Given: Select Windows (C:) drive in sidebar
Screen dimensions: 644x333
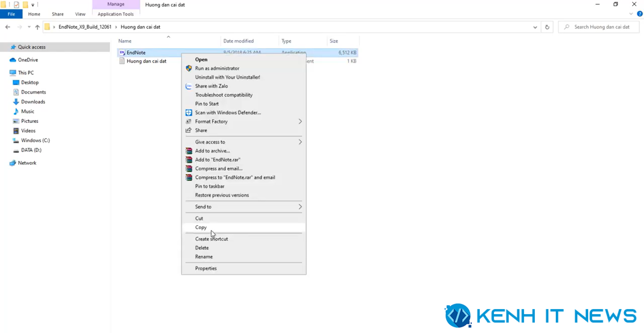Looking at the screenshot, I should coord(35,141).
